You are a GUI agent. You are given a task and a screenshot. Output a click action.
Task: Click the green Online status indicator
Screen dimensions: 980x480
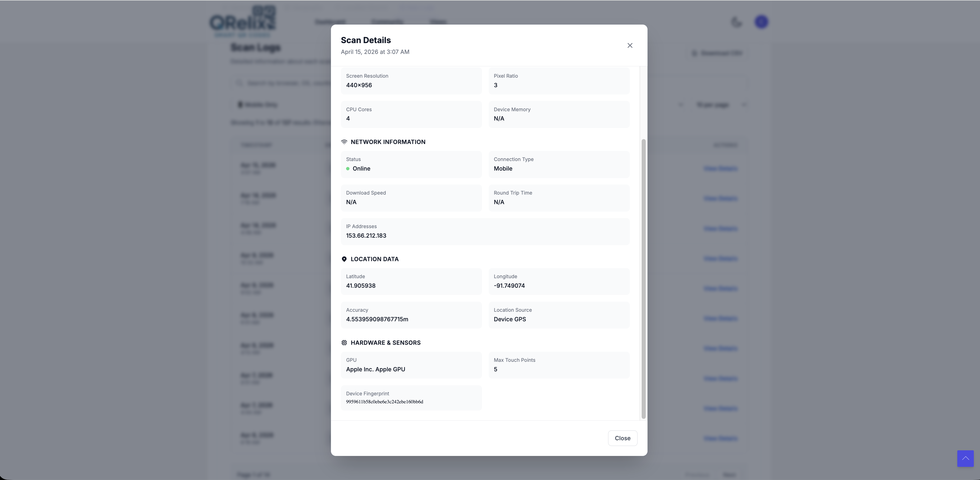coord(348,169)
